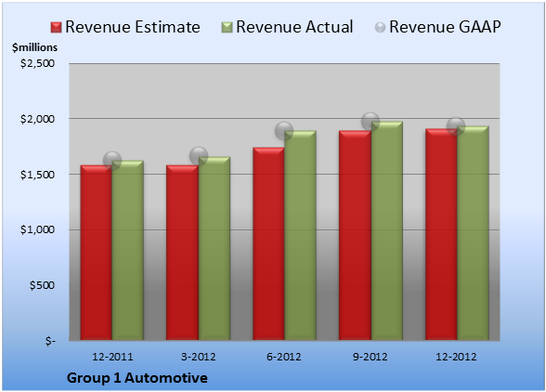Select the 'Revenue Actual' legend label
The image size is (546, 392).
294,27
